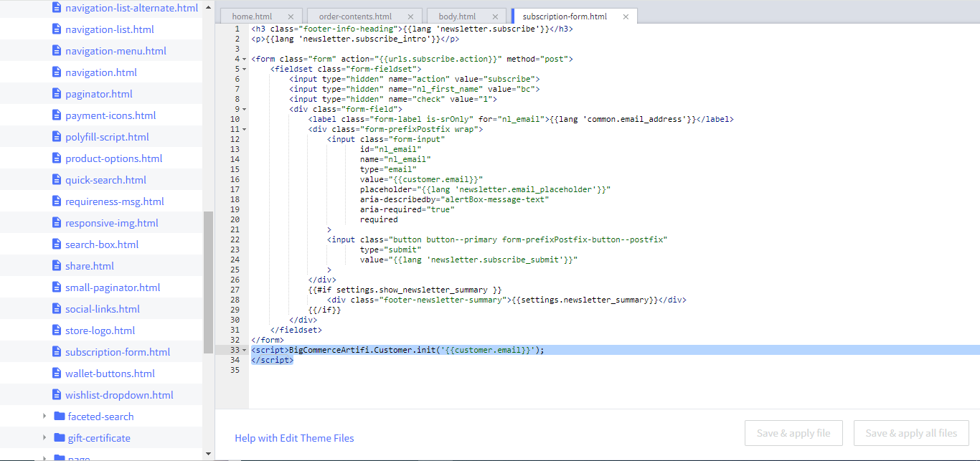
Task: Click the folder icon of gift-certificate
Action: (60, 438)
